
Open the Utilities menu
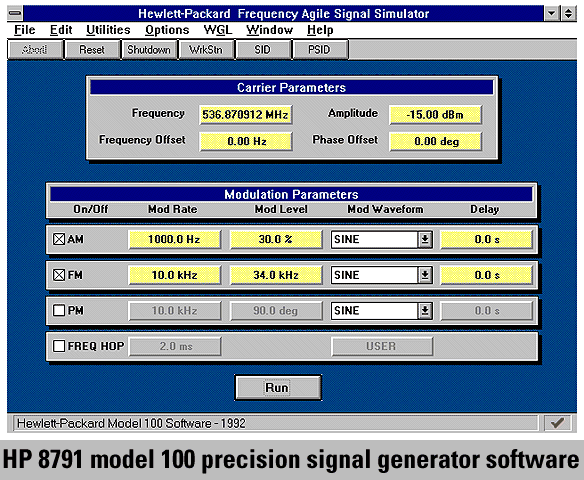point(108,30)
